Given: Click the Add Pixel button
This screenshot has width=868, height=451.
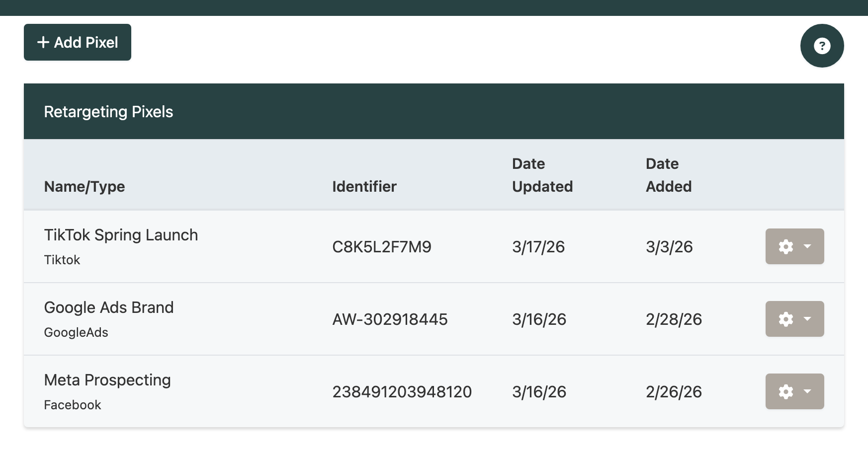Looking at the screenshot, I should point(77,42).
